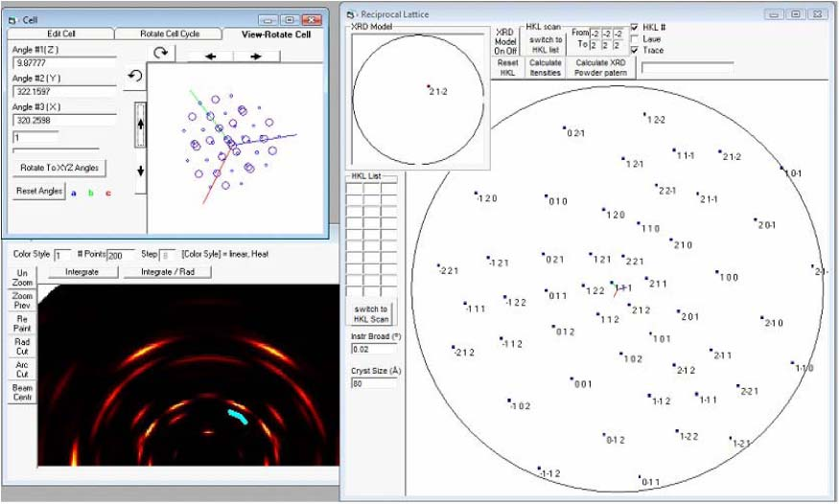Switch to the Edit Cell tab
Viewport: 839px width, 504px height.
tap(61, 34)
